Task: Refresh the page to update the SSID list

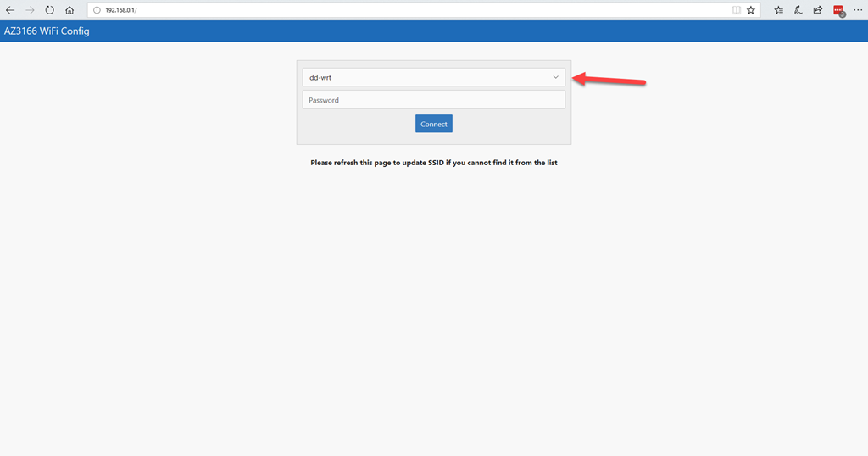Action: pos(50,10)
